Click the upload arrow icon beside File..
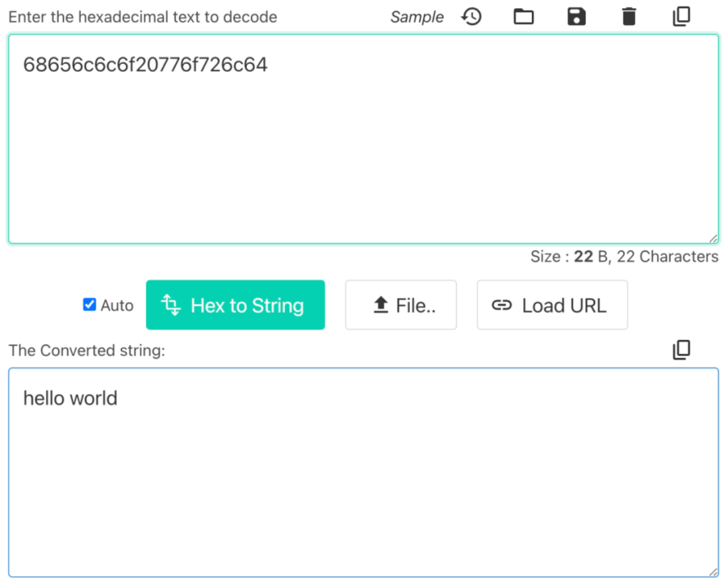Screen dimensions: 728x588 point(381,305)
